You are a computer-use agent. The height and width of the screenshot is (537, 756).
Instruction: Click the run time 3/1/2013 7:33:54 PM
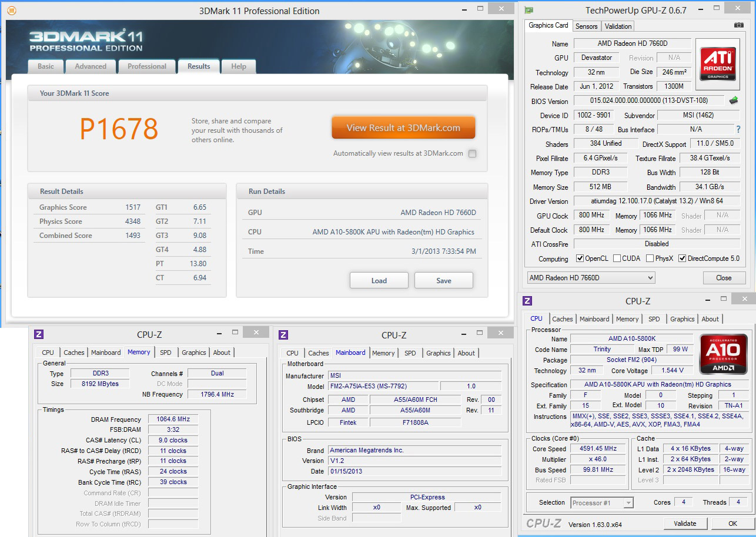pos(444,251)
